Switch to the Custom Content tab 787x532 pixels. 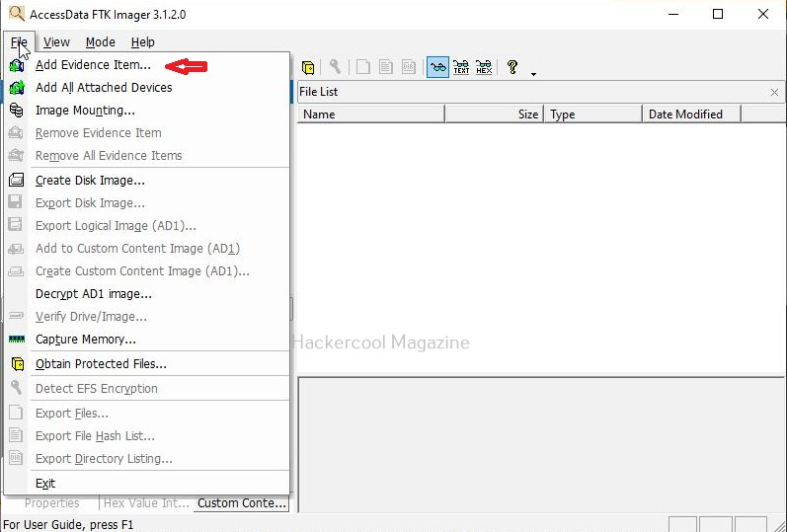pos(242,503)
